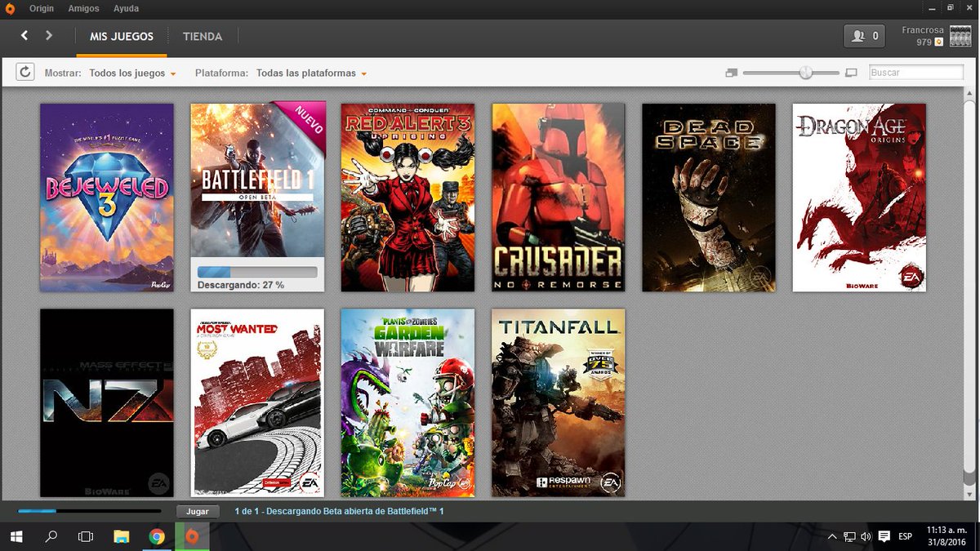Click the network tray icon
This screenshot has width=980, height=551.
850,536
